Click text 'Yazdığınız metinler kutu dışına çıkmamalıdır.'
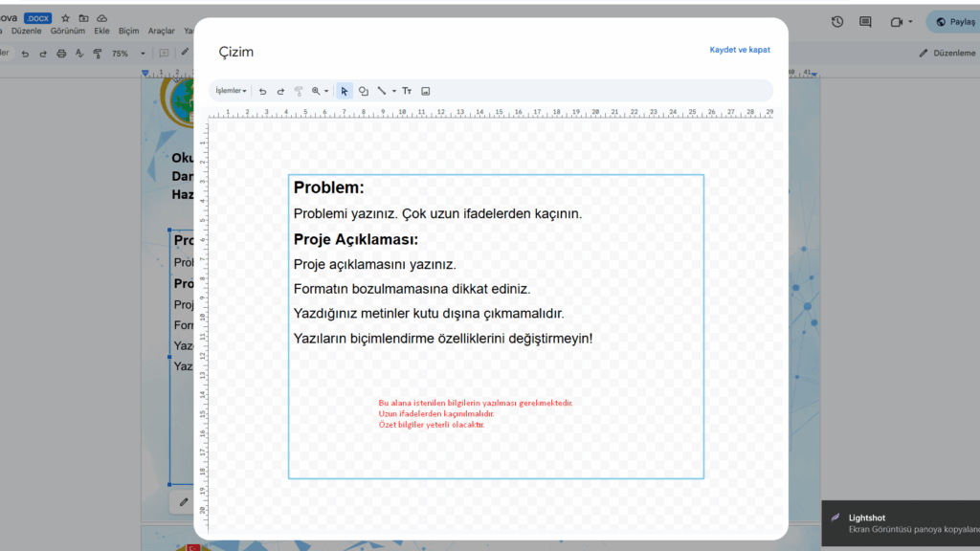The width and height of the screenshot is (980, 551). [429, 314]
